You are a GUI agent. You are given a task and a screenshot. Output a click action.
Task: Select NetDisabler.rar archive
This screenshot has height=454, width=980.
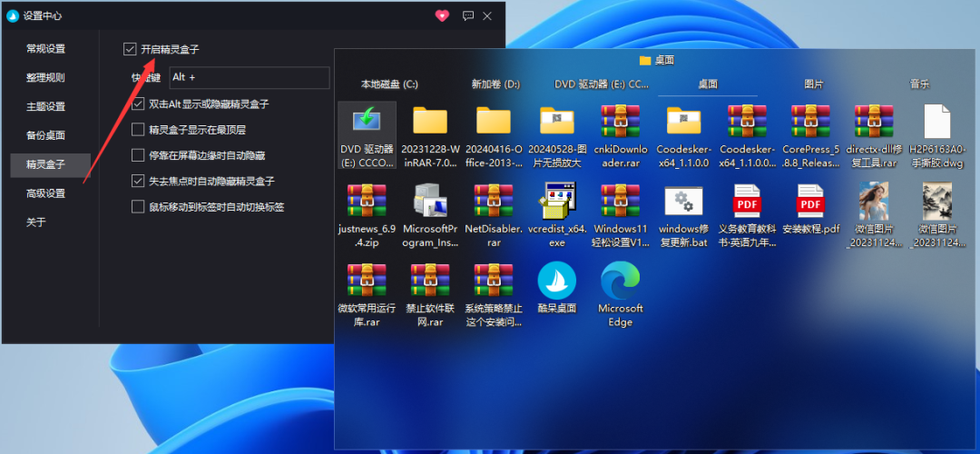493,200
